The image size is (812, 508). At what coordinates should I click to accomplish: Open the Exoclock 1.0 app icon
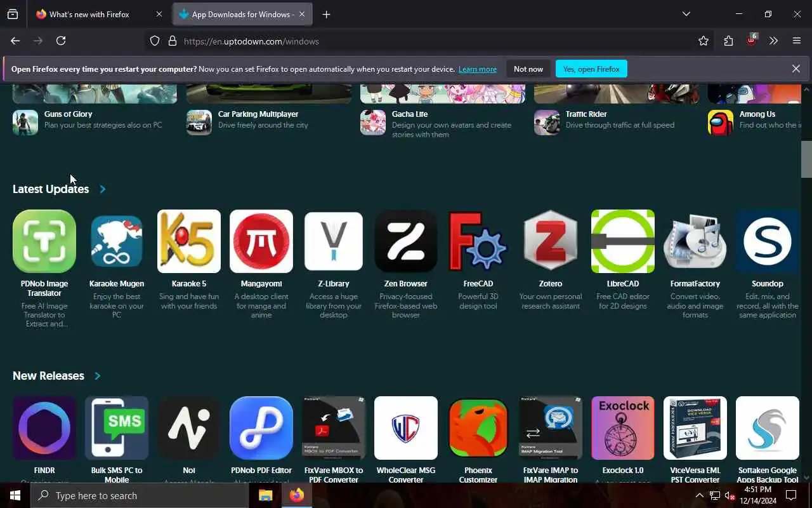[x=623, y=428]
